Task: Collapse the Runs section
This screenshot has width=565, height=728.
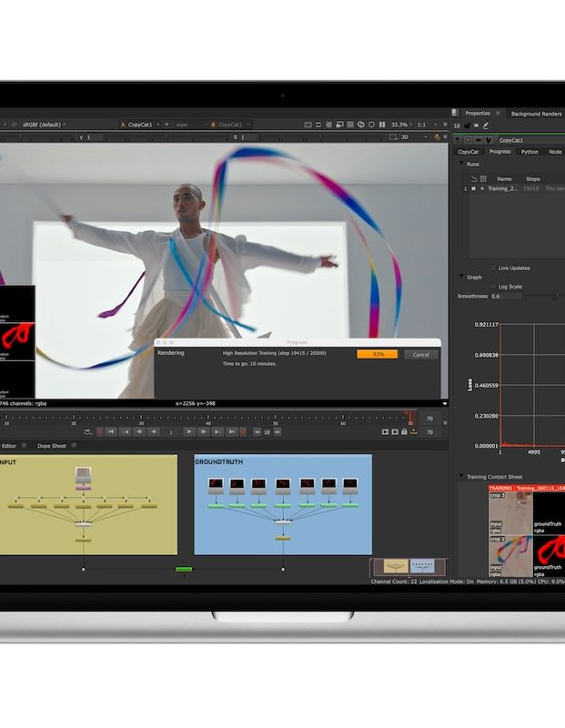Action: [460, 164]
